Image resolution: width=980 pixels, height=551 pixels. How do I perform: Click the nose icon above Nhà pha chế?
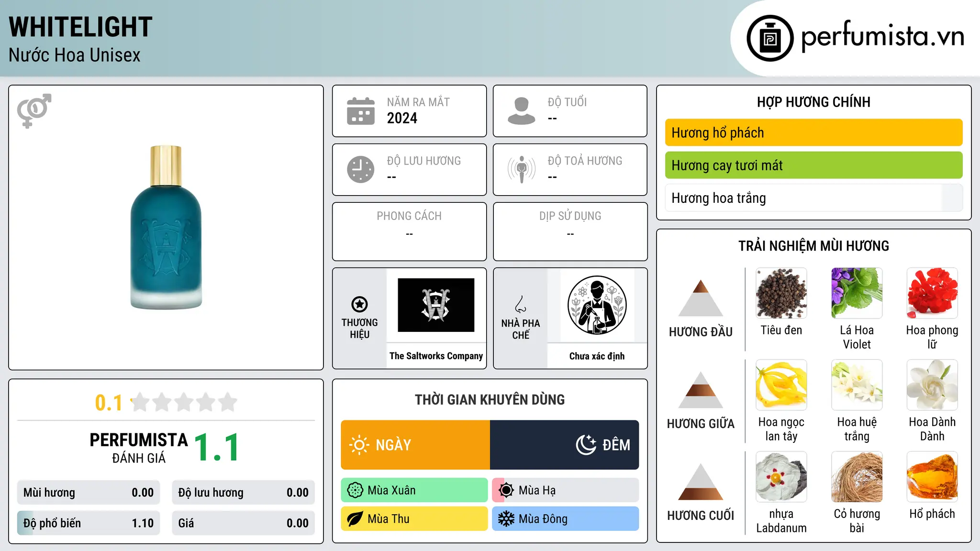tap(521, 304)
